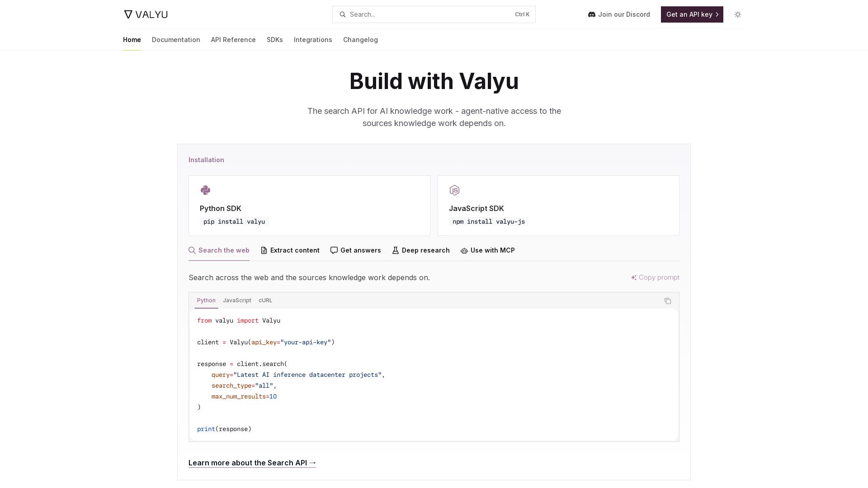Screen dimensions: 868x488
Task: Switch code sample to JavaScript
Action: 237,300
